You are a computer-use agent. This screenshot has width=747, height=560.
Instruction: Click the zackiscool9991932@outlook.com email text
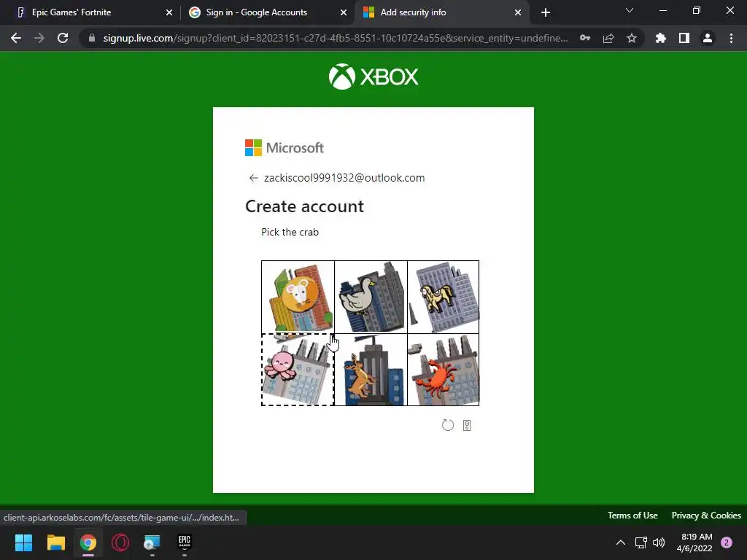344,178
